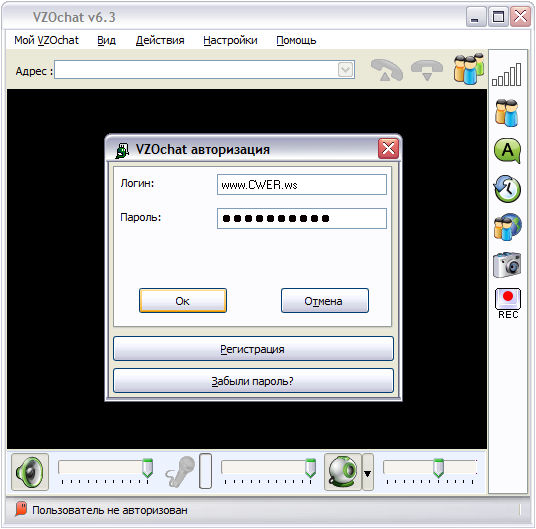Open the Действия menu
Viewport: 536px width, 529px height.
160,40
